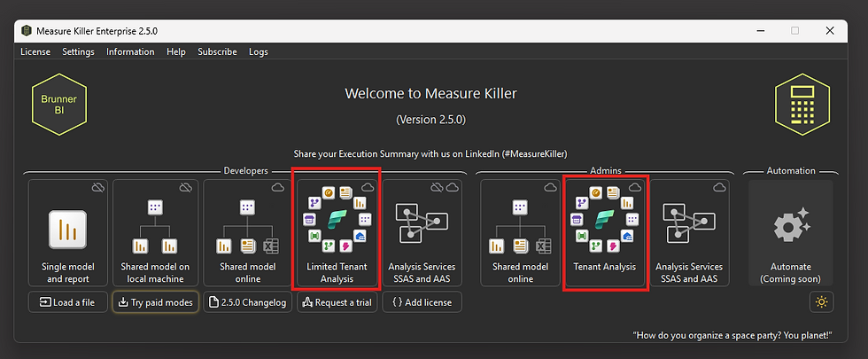Select Single model and report mode
The width and height of the screenshot is (868, 359).
click(x=68, y=232)
